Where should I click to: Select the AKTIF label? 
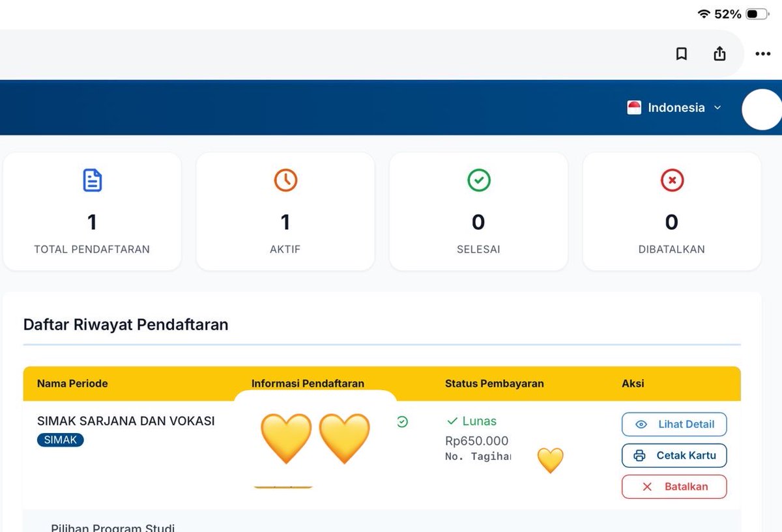point(285,249)
